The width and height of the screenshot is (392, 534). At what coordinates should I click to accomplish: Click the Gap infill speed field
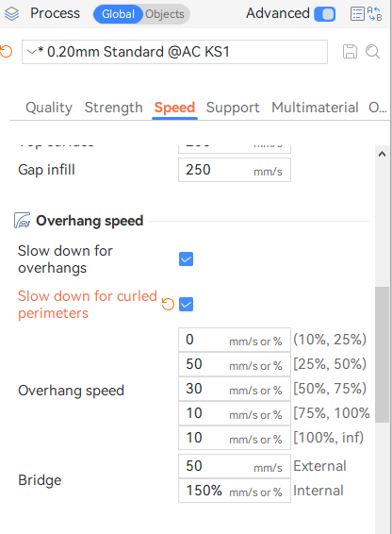tap(235, 170)
